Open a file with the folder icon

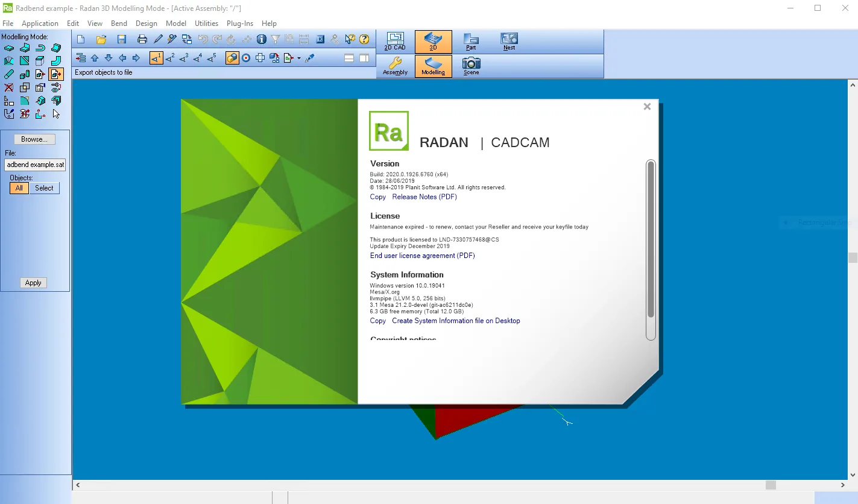point(101,39)
